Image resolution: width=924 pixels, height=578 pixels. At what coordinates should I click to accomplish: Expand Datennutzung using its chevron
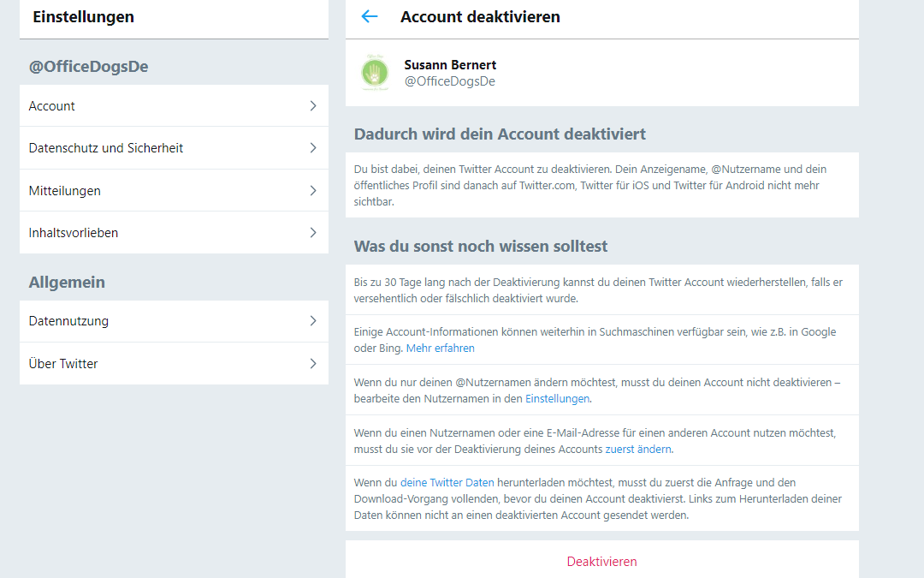[313, 321]
